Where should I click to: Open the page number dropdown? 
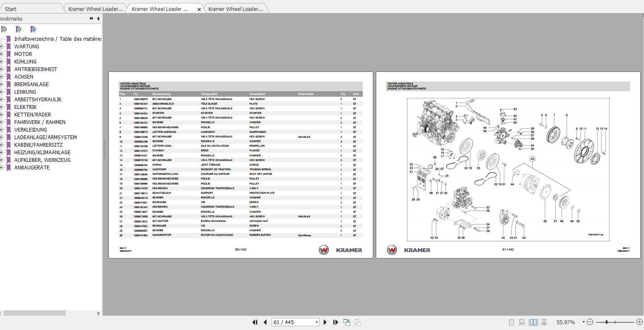317,322
